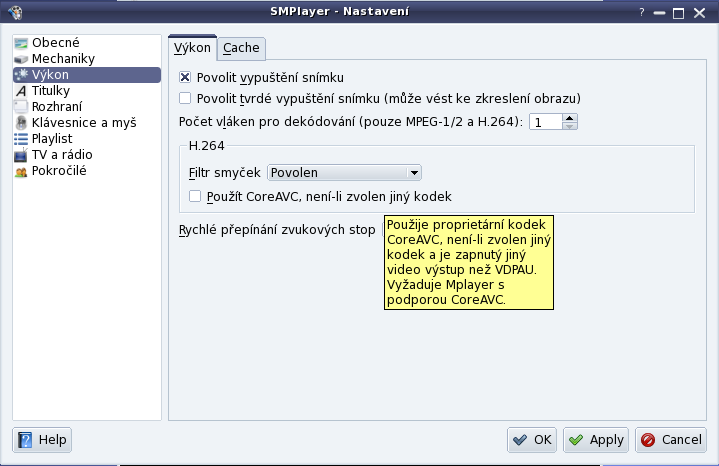Screen dimensions: 719x466
Task: Select the TV a rádio label
Action: click(x=62, y=155)
